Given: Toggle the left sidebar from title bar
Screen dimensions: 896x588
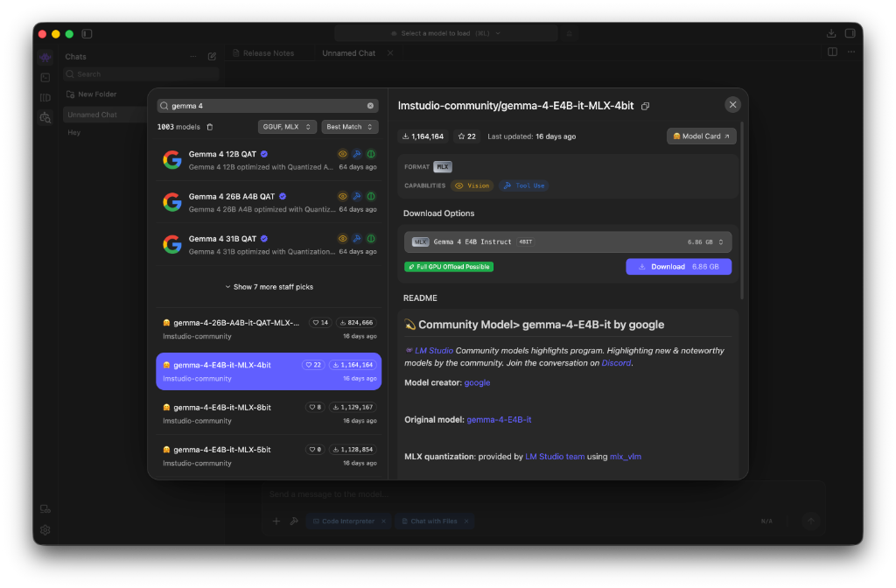Looking at the screenshot, I should pyautogui.click(x=87, y=34).
